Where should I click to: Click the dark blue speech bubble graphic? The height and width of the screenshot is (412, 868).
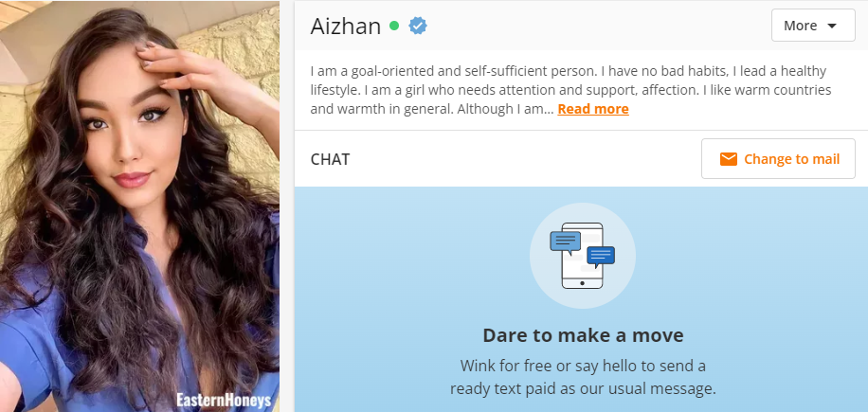click(x=601, y=256)
